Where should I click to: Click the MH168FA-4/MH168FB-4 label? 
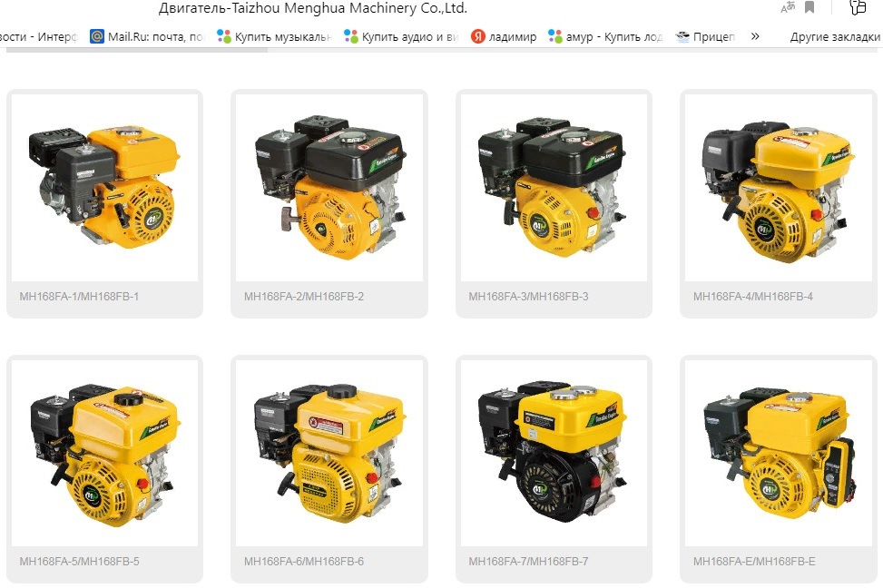pos(753,296)
